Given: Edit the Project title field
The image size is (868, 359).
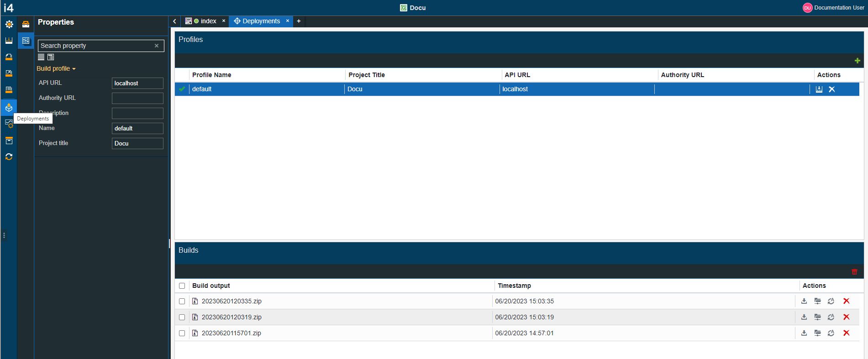Looking at the screenshot, I should [x=137, y=143].
